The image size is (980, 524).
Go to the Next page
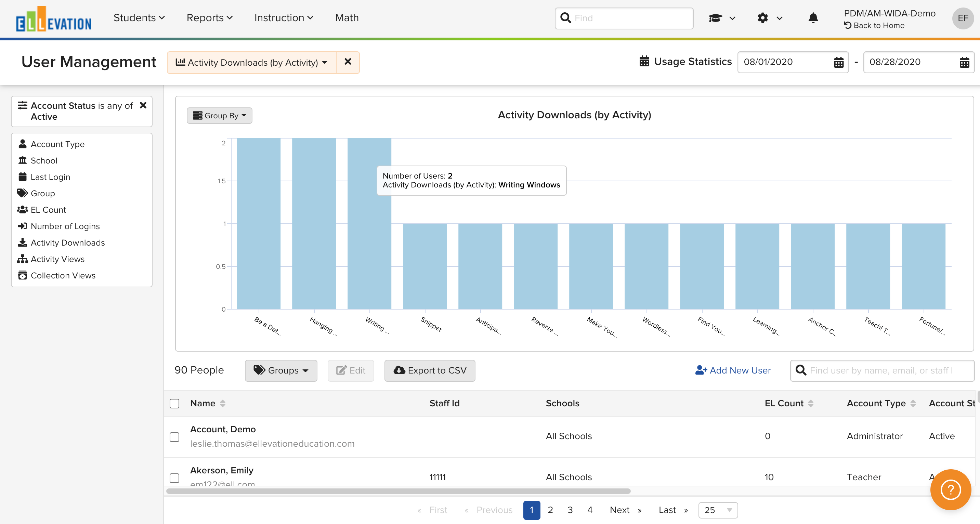click(x=625, y=510)
